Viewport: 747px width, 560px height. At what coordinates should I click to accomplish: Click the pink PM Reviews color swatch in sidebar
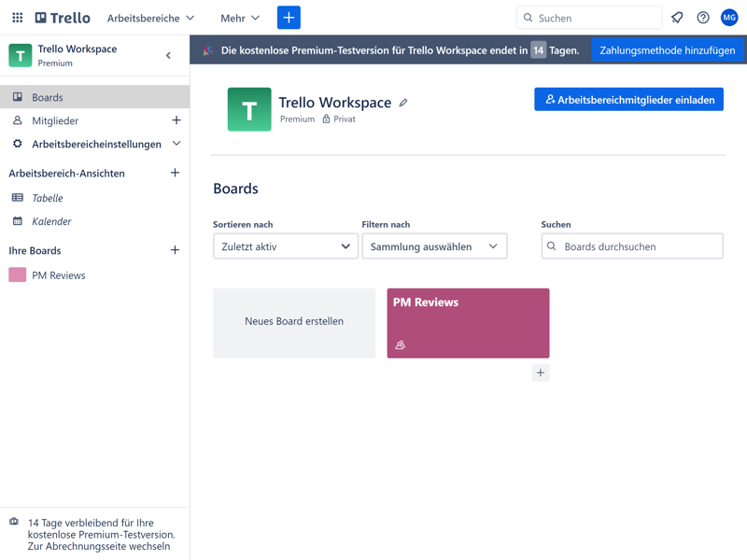(x=17, y=274)
